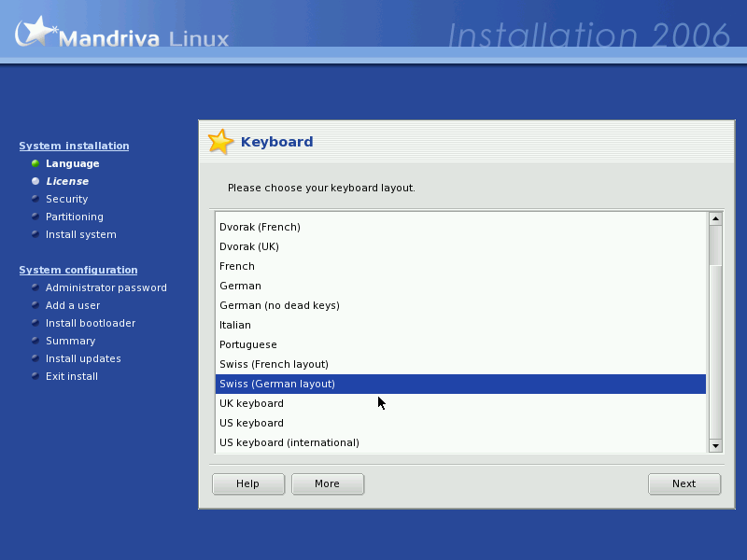747x560 pixels.
Task: Choose the French keyboard layout
Action: [x=460, y=266]
